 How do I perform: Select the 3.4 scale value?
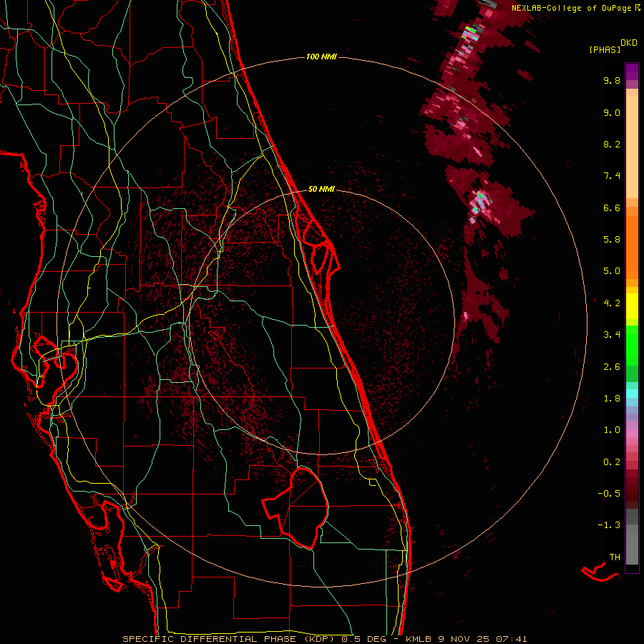[x=612, y=335]
